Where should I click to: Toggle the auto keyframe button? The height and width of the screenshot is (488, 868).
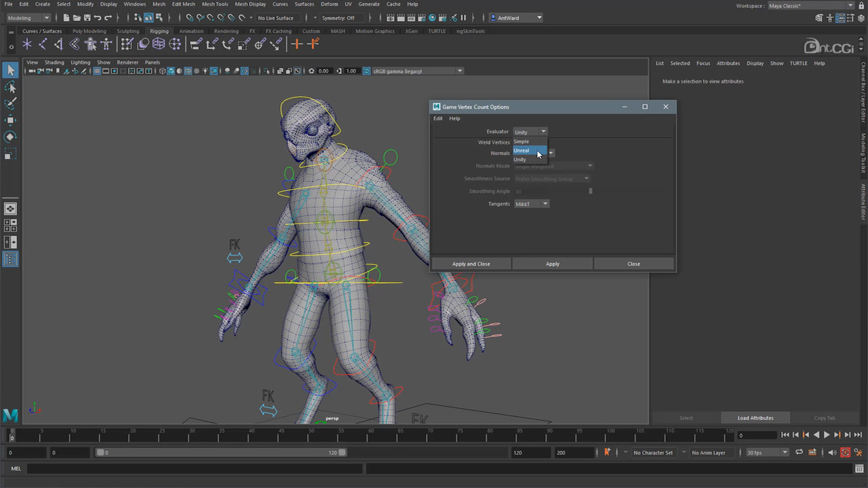845,453
